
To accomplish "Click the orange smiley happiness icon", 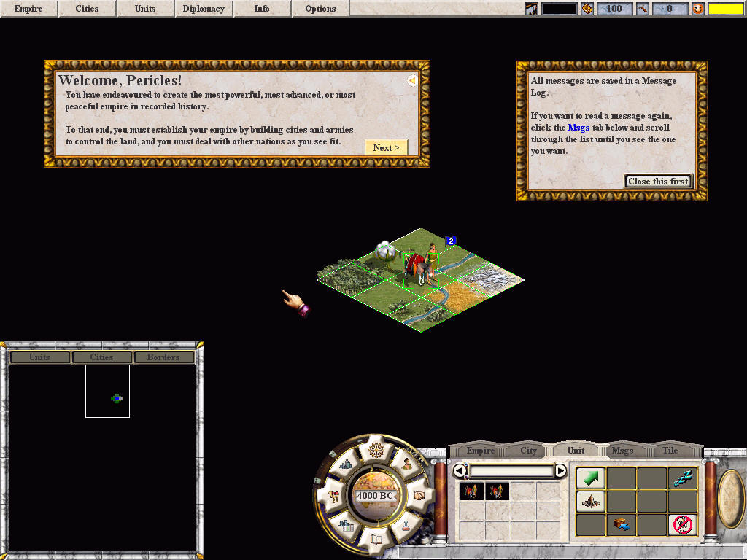I will pyautogui.click(x=698, y=9).
